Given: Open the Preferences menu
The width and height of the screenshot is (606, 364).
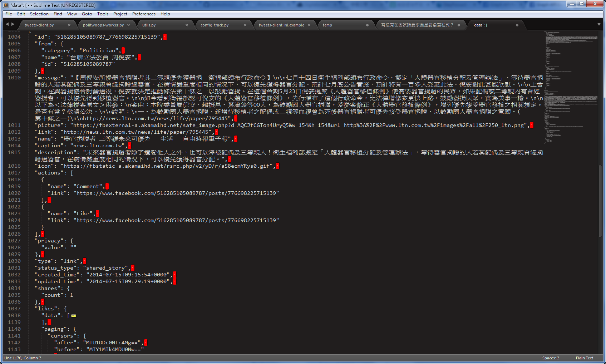Looking at the screenshot, I should (144, 14).
